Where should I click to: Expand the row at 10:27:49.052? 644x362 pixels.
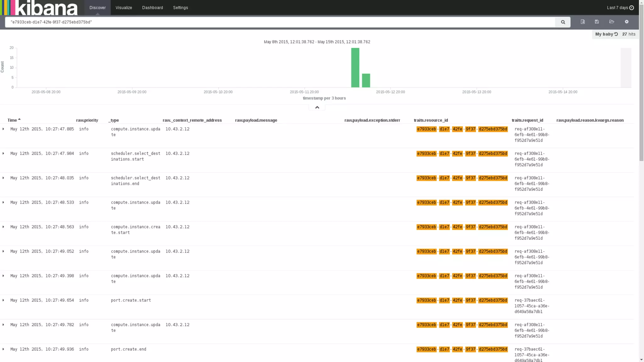pos(3,251)
